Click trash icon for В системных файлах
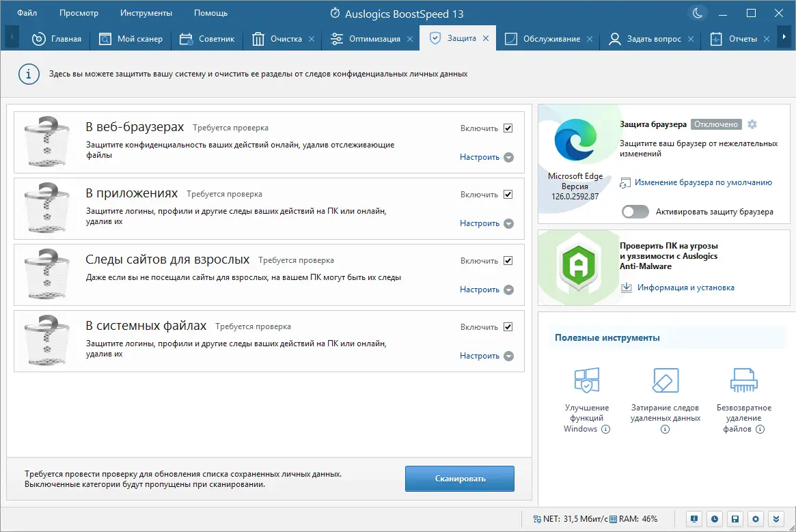796x532 pixels. 46,341
